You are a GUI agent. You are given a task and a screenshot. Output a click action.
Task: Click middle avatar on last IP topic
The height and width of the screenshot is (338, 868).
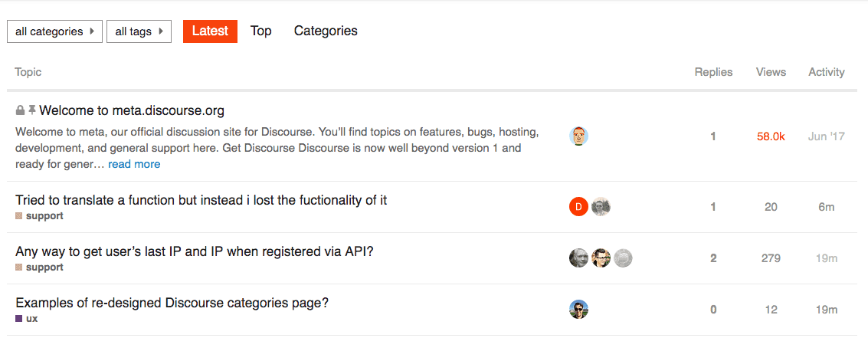coord(601,258)
